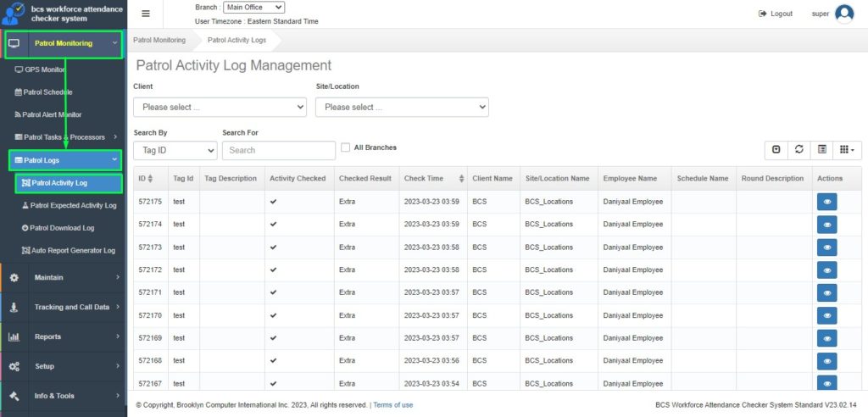View details for log ID 572175
The height and width of the screenshot is (417, 868).
[x=826, y=202]
